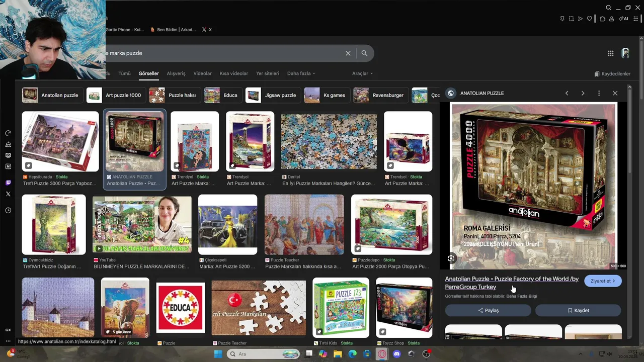This screenshot has width=644, height=362.
Task: Click the Daha Fazla Bilgi link
Action: [522, 296]
